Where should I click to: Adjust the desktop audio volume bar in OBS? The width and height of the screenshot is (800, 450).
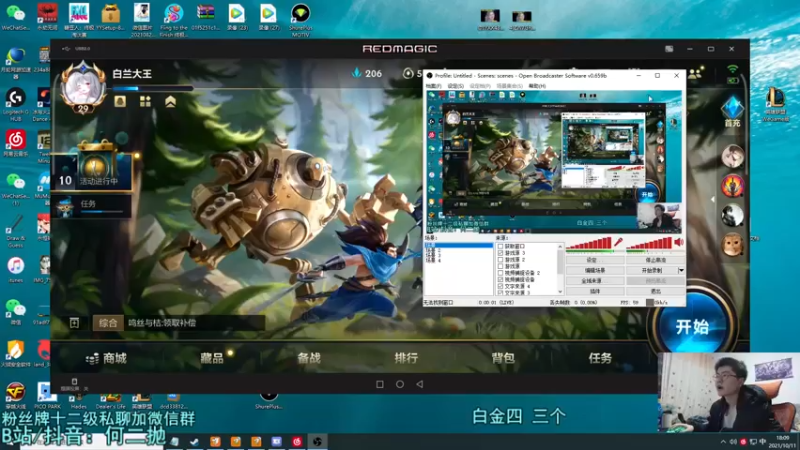[649, 245]
